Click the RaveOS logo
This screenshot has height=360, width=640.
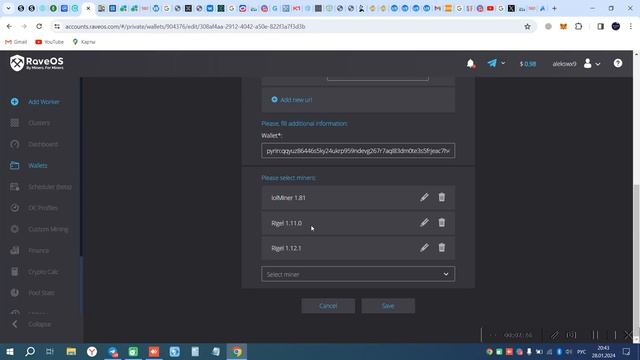(37, 63)
